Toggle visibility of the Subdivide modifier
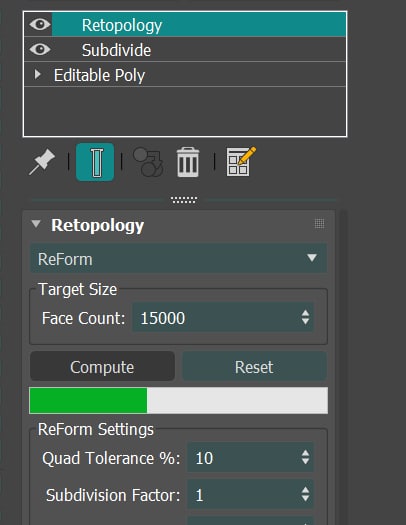 pyautogui.click(x=40, y=49)
